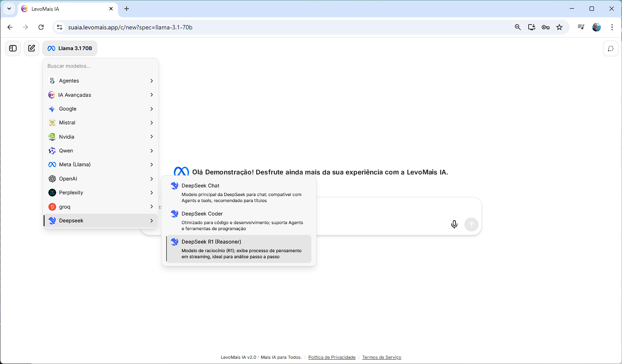Click the new chat pencil icon
Viewport: 622px width, 364px height.
[x=32, y=48]
